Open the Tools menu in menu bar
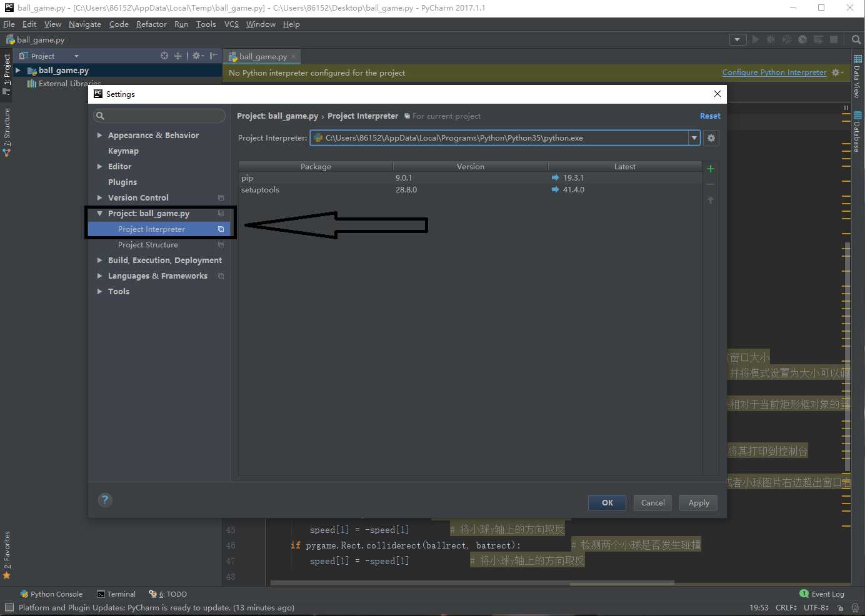865x616 pixels. (206, 24)
